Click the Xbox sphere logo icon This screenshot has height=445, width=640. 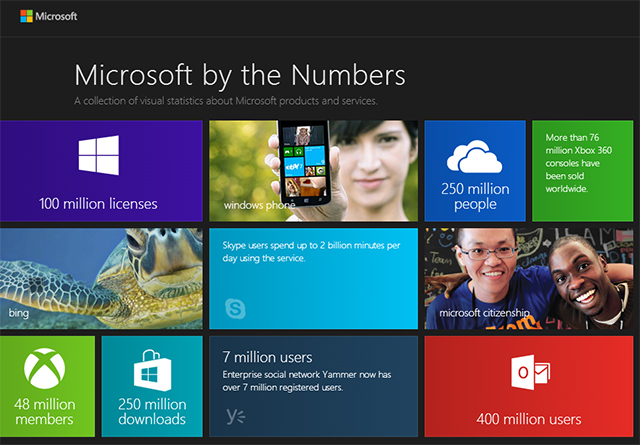point(44,368)
